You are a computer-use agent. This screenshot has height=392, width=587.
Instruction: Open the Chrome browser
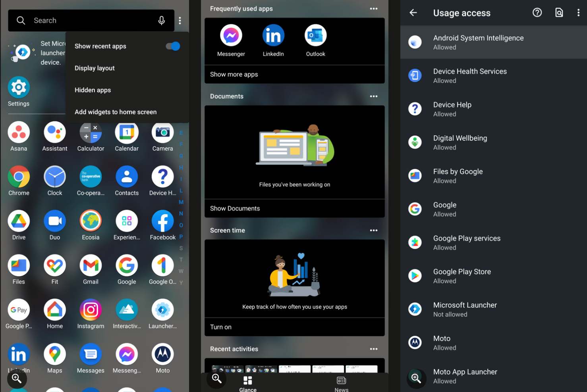pos(19,181)
